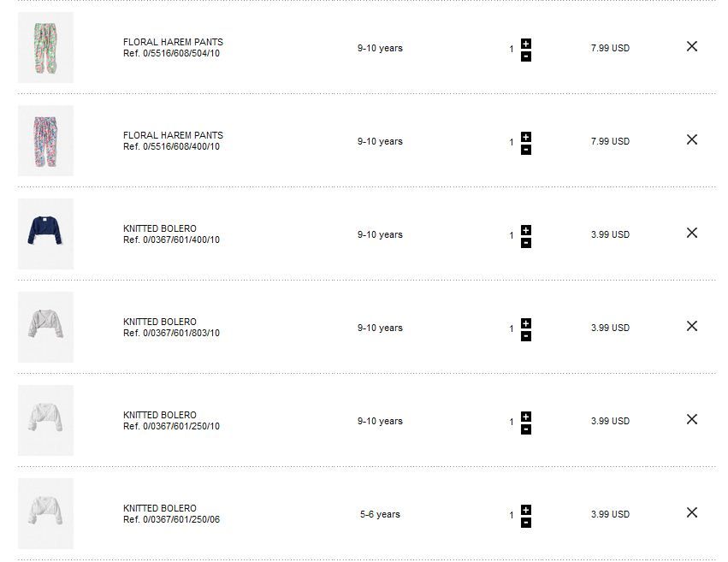728x562 pixels.
Task: Open navy Knitted Bolero product image
Action: pyautogui.click(x=45, y=234)
